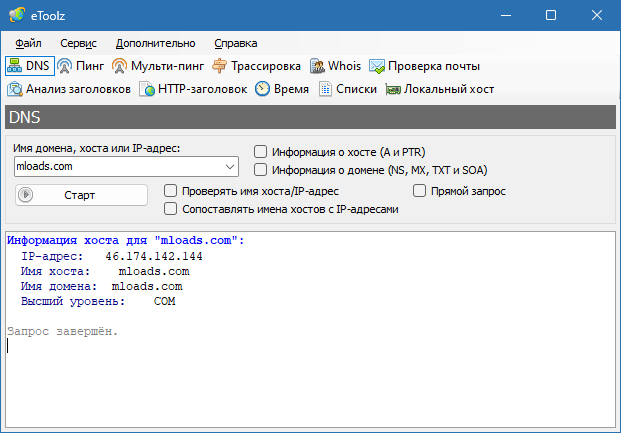Open the Локальный хост network card icon
The height and width of the screenshot is (433, 621).
(x=393, y=90)
